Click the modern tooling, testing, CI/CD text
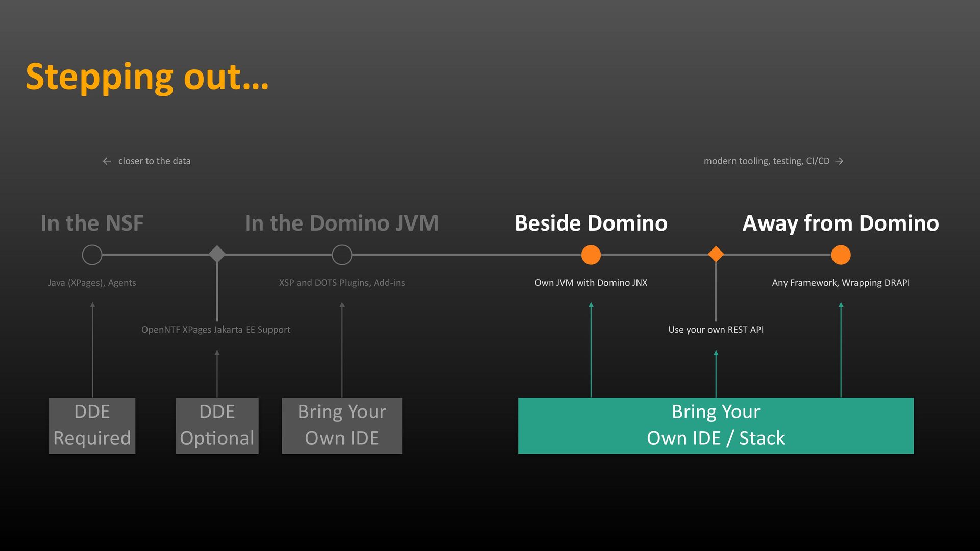980x551 pixels. coord(767,161)
